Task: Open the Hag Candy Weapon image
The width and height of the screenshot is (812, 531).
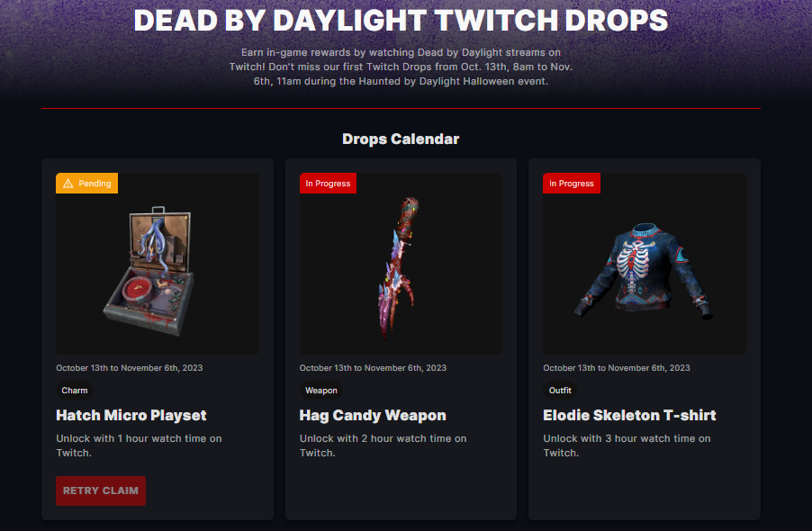Action: 401,264
